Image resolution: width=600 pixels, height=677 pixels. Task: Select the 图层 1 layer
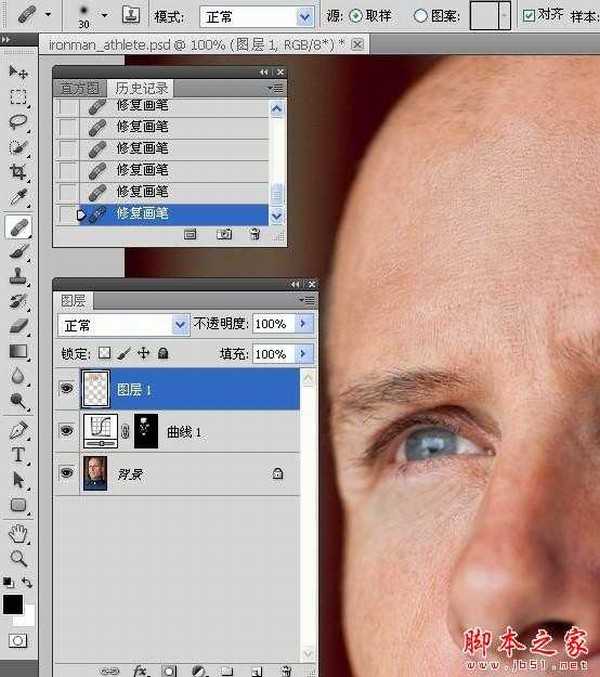click(x=180, y=389)
